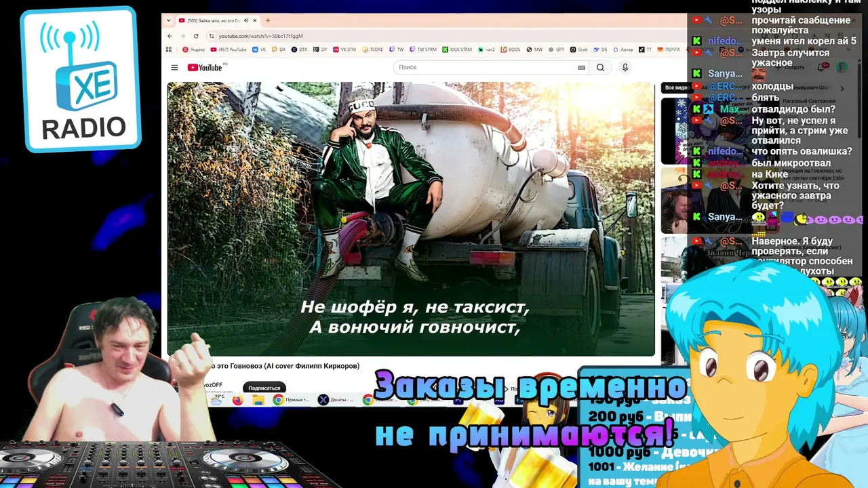The width and height of the screenshot is (868, 488).
Task: Open the (467) YouTube bookmark
Action: point(229,49)
